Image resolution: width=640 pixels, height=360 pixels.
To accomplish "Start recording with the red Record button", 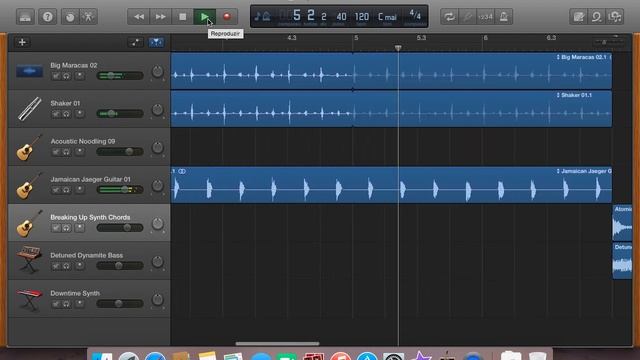I will point(227,17).
